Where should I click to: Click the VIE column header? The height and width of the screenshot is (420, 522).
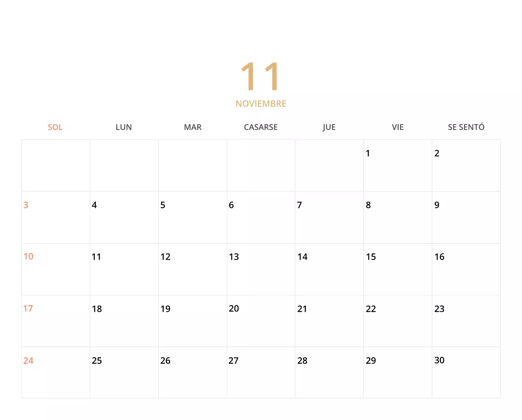pos(398,127)
